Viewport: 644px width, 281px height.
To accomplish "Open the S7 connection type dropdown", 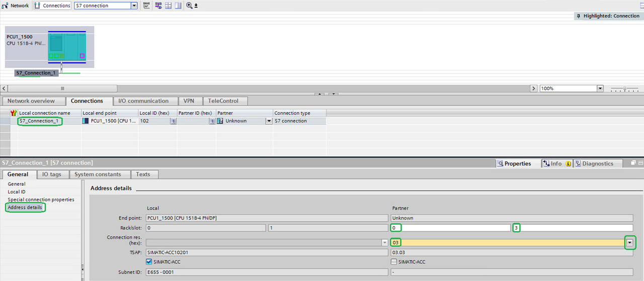I will (x=134, y=6).
